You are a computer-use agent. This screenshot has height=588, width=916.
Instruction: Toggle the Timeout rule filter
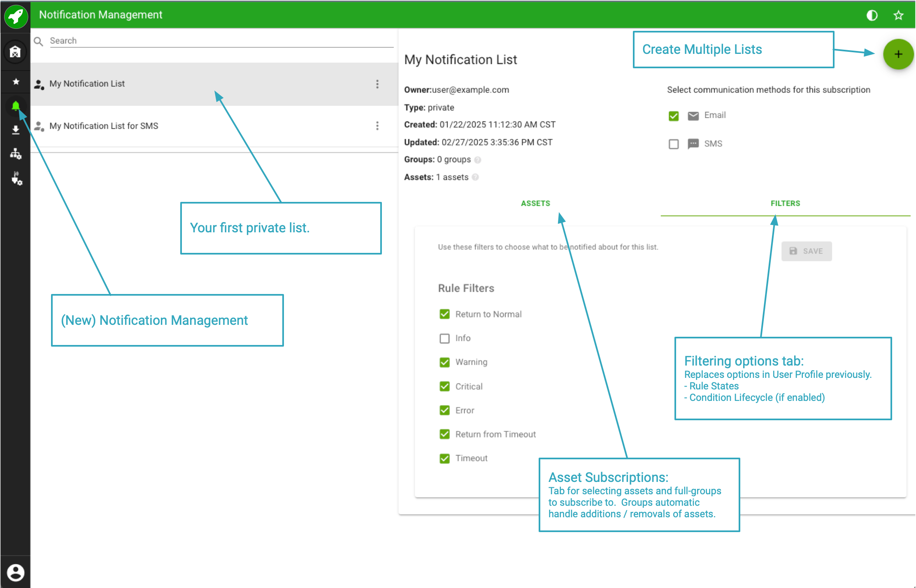point(444,458)
